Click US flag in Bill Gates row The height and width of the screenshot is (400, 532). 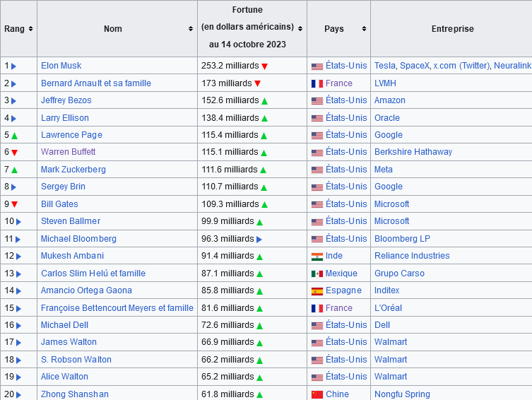(x=317, y=204)
